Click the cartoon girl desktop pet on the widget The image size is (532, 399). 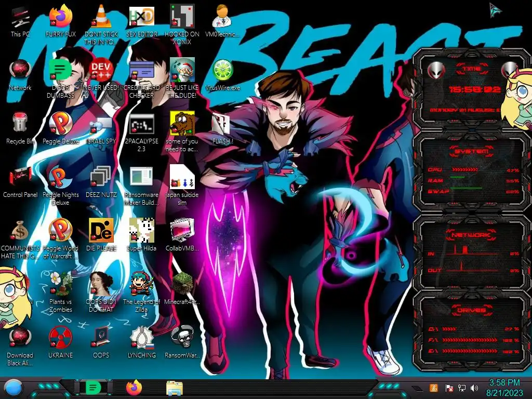[517, 98]
